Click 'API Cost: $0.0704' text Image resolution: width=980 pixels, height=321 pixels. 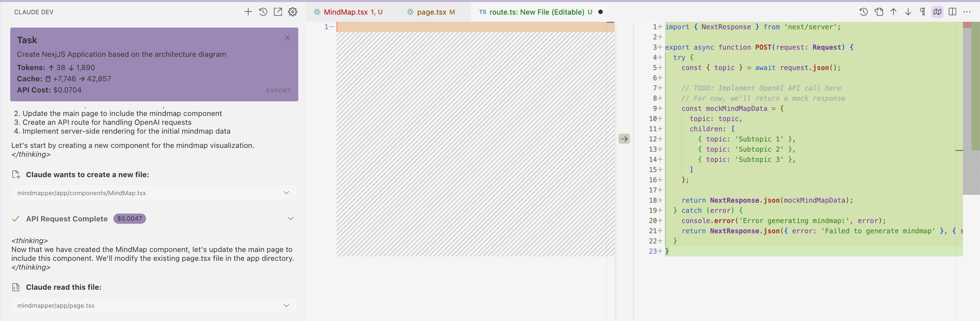[x=49, y=90]
